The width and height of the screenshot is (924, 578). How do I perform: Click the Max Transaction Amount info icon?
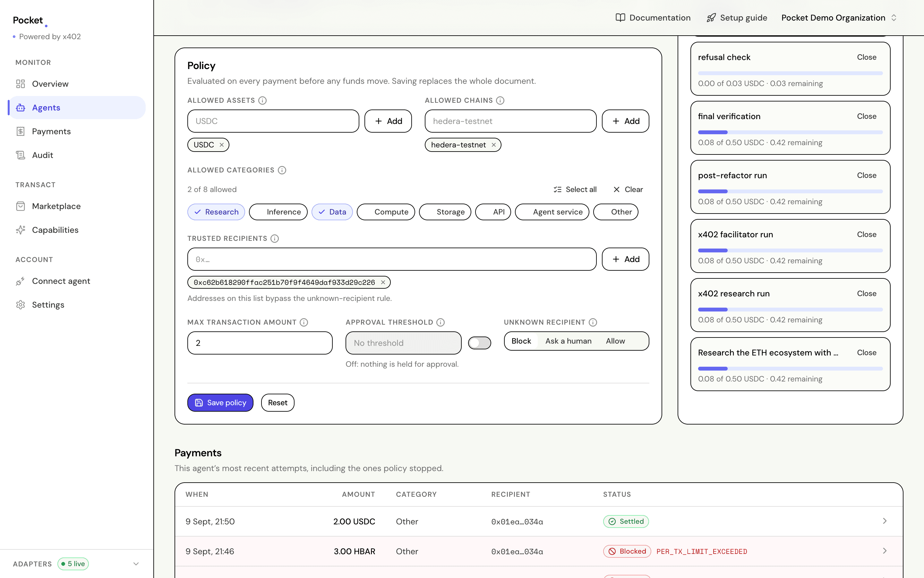(304, 322)
